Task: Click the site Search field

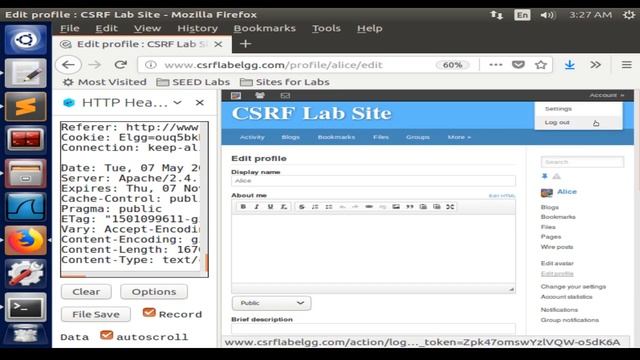Action: pos(582,162)
